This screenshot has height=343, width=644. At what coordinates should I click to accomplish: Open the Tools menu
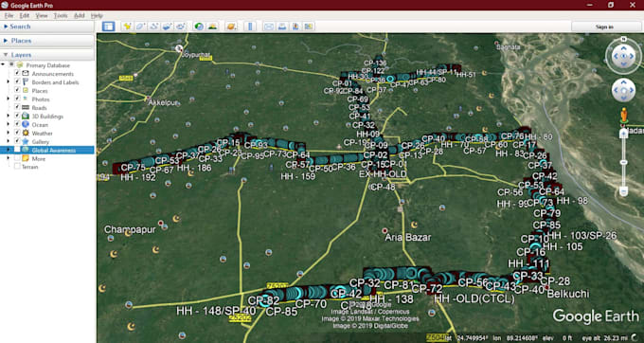(61, 15)
